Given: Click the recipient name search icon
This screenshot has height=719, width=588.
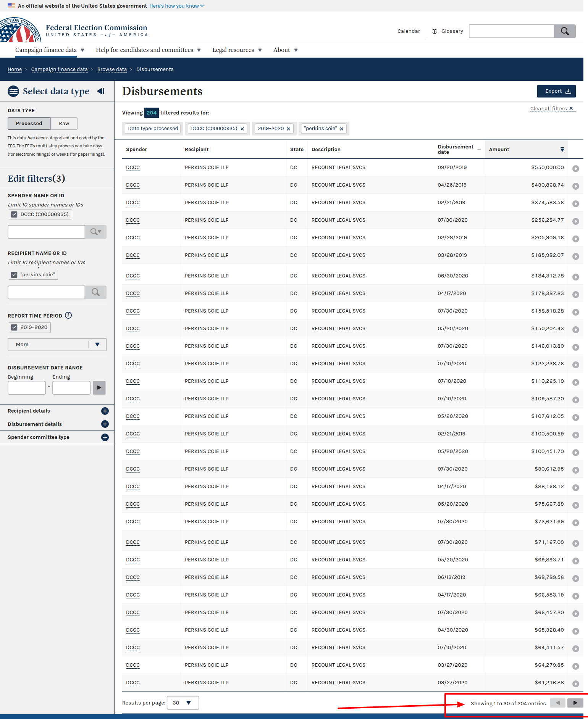Looking at the screenshot, I should [x=95, y=292].
